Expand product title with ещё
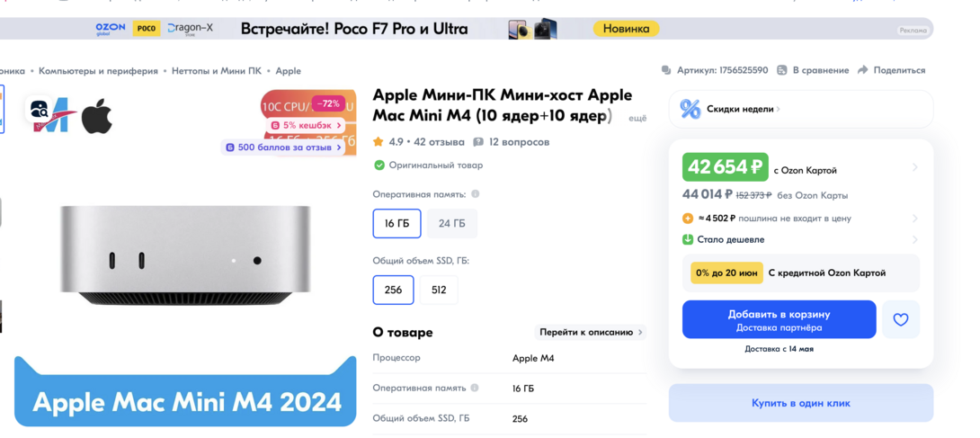 [x=637, y=118]
